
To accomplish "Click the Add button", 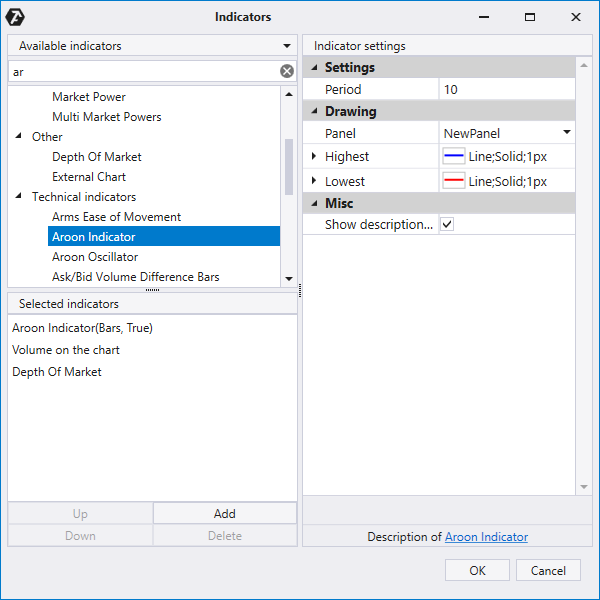I will 225,513.
